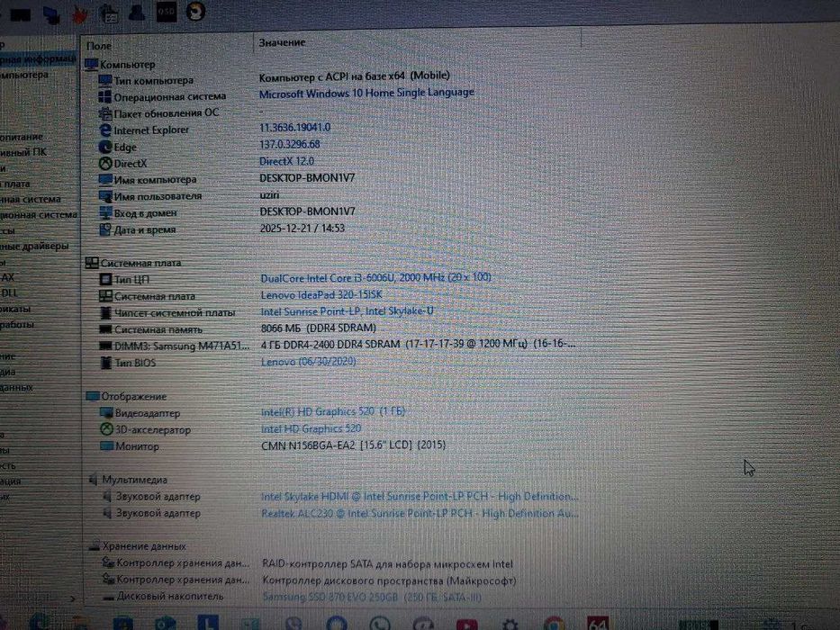Open the Intel Sunrise Point-LP chipset link
The height and width of the screenshot is (630, 840).
tap(348, 311)
